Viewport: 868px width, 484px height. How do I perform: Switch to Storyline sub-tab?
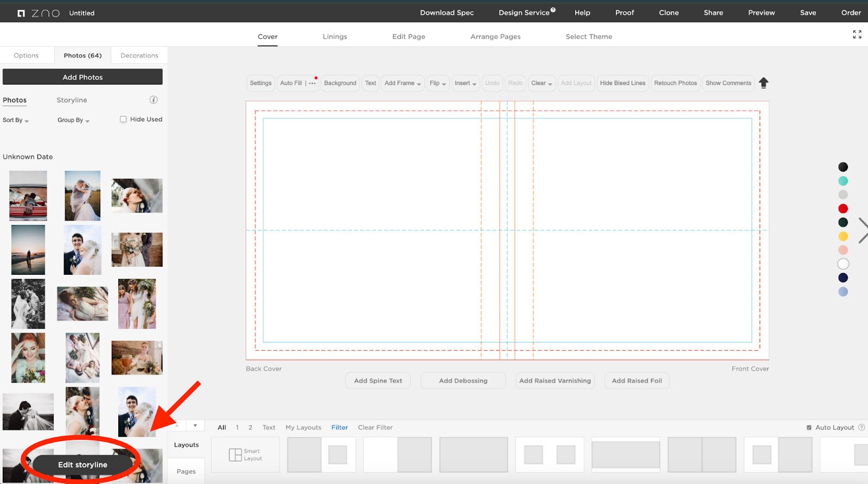(x=72, y=100)
